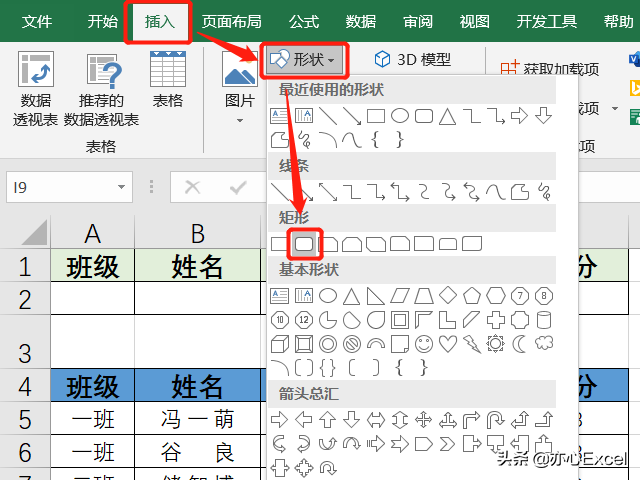Image resolution: width=640 pixels, height=480 pixels.
Task: Pick double-headed arrow line in 线条
Action: click(x=328, y=192)
